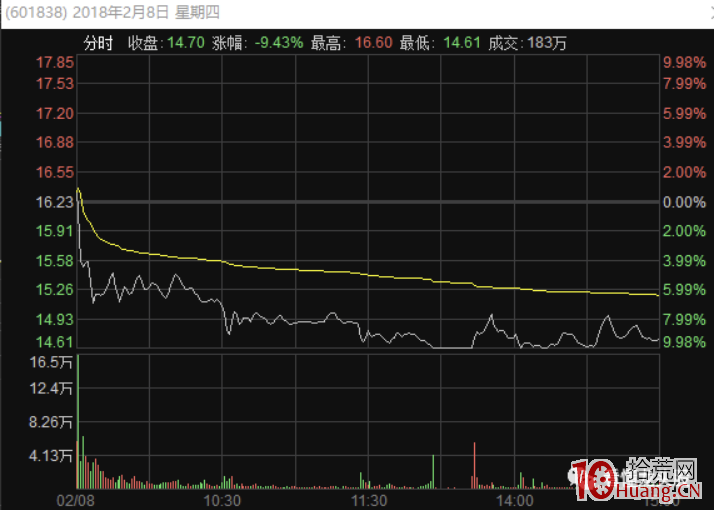Screen dimensions: 714x510
Task: Click time axis label 11:30
Action: coord(369,501)
